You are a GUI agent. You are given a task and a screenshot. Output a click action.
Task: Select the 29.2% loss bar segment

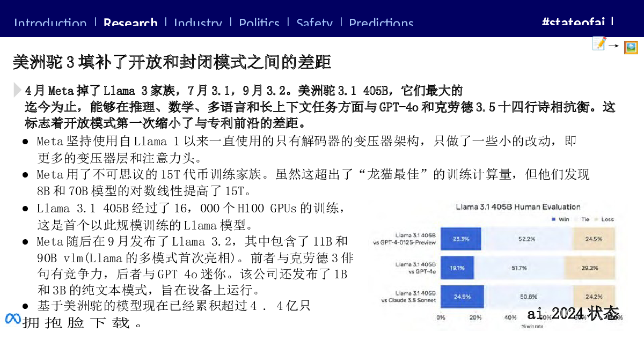(x=589, y=268)
